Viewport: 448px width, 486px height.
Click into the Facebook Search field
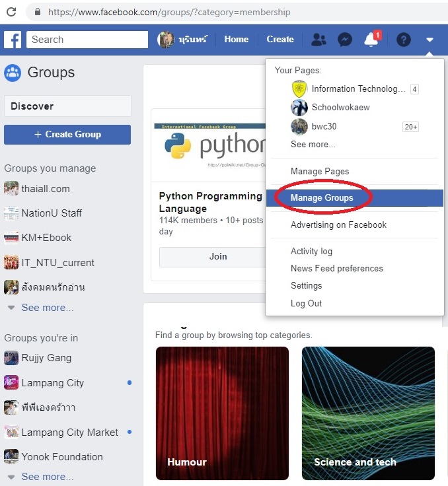87,40
